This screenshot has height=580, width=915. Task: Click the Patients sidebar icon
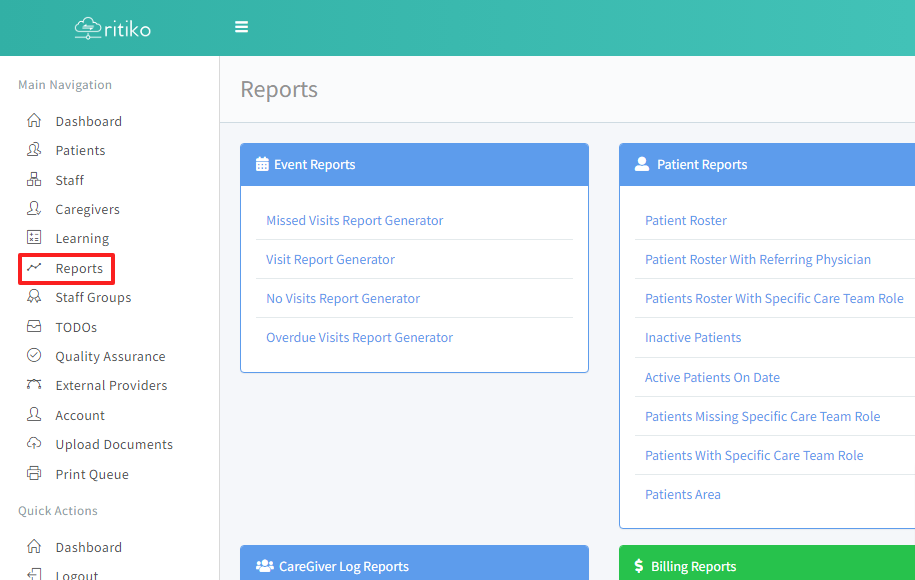point(34,150)
